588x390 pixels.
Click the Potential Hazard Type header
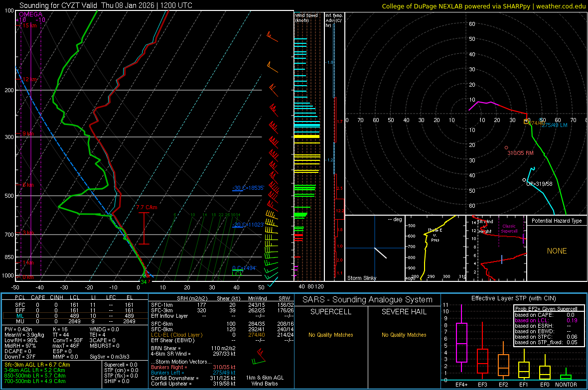tap(557, 221)
